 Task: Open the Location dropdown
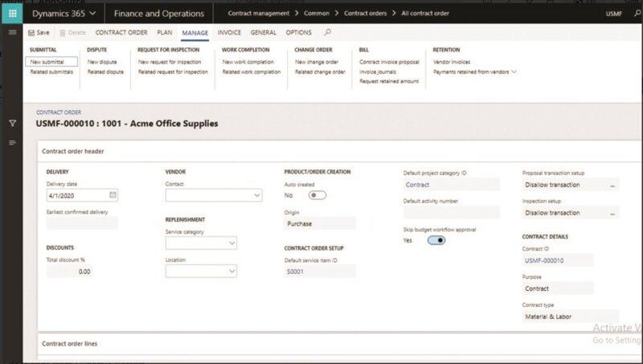tap(231, 272)
